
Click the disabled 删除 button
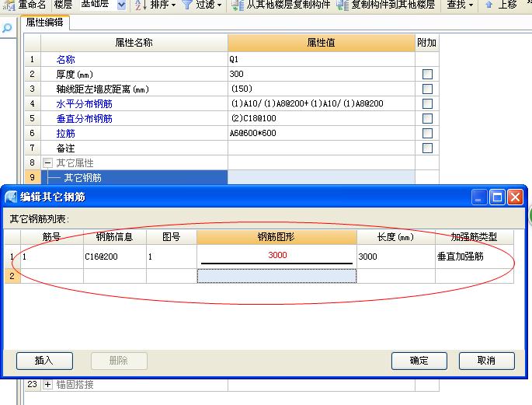(x=119, y=361)
